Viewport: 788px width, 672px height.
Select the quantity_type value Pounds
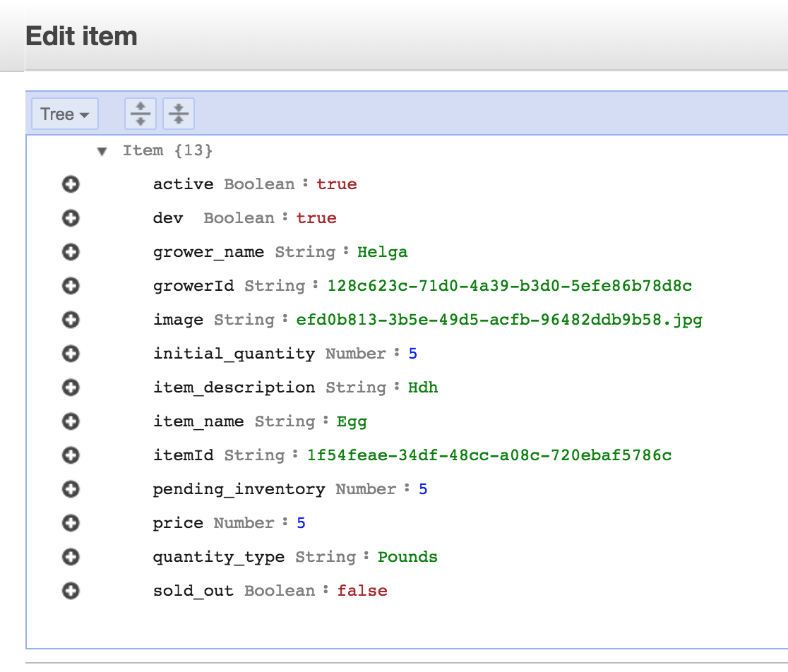pos(407,557)
